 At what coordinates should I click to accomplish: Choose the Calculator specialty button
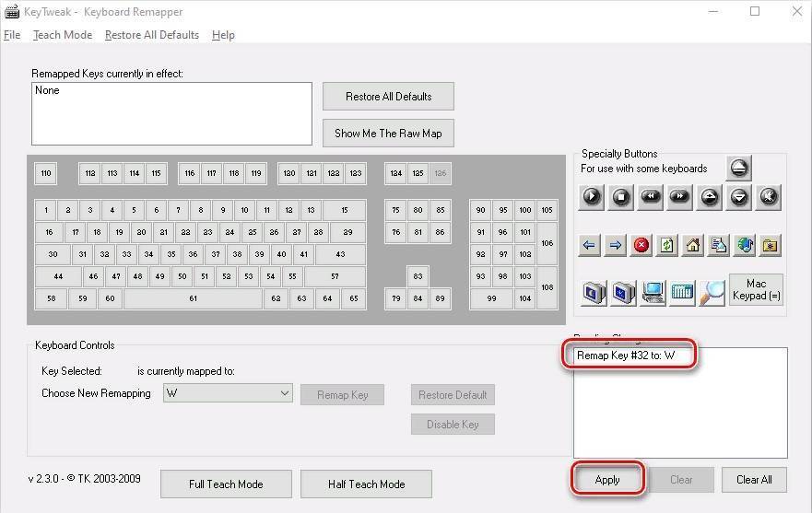pyautogui.click(x=682, y=293)
